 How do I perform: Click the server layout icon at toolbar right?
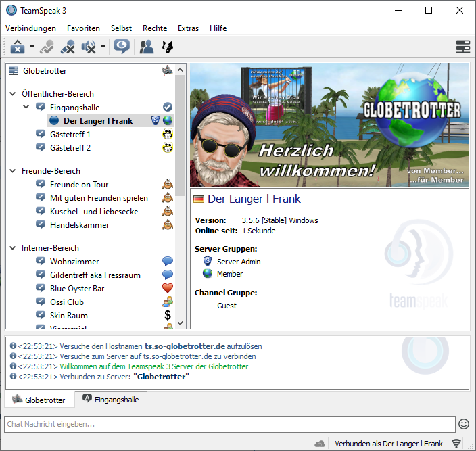[463, 47]
